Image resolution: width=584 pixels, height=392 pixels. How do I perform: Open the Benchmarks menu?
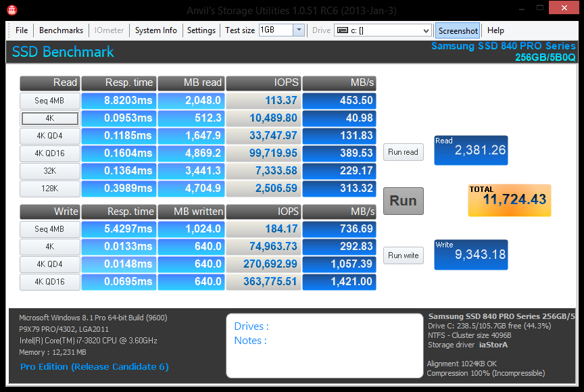pyautogui.click(x=61, y=30)
